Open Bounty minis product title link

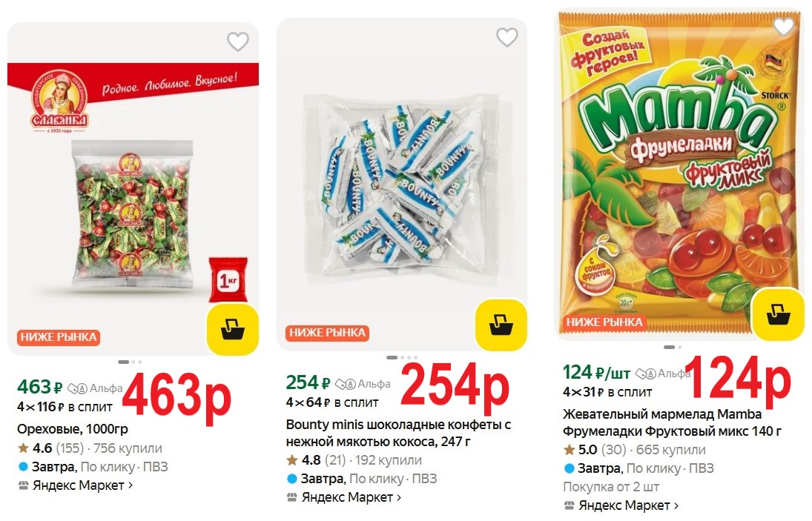point(398,434)
